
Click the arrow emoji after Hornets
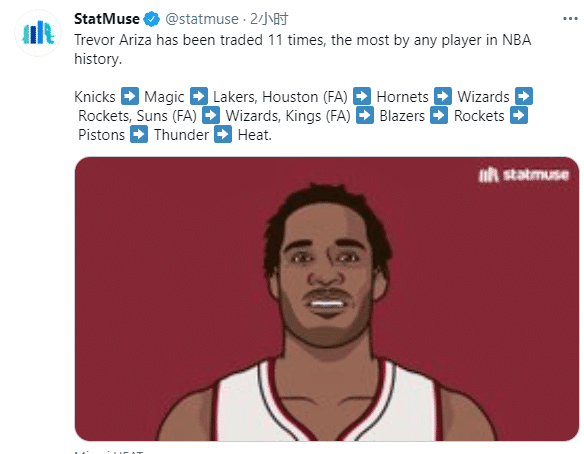click(443, 96)
